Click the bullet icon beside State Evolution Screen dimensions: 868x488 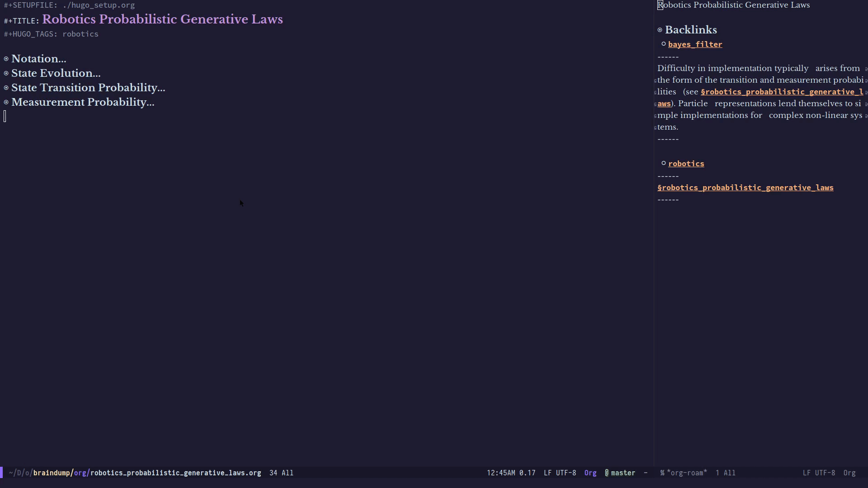coord(6,73)
